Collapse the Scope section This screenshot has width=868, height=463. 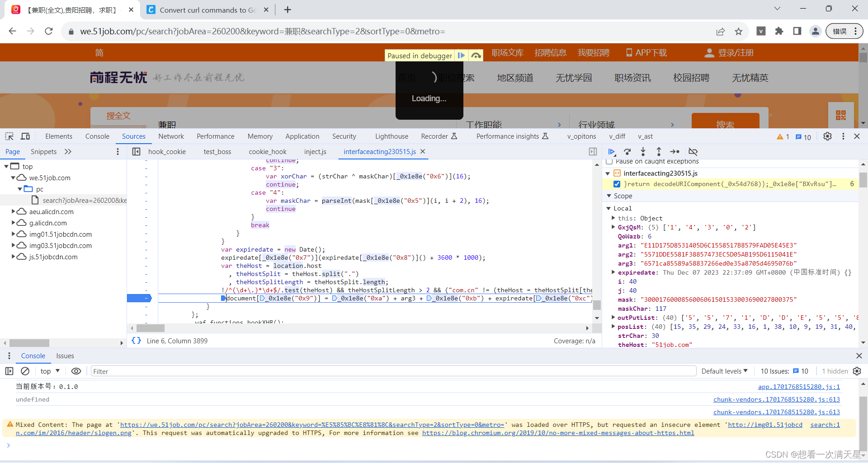tap(609, 196)
